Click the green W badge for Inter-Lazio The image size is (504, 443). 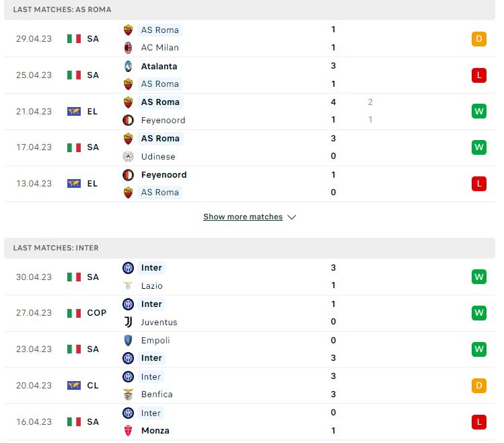pos(478,277)
